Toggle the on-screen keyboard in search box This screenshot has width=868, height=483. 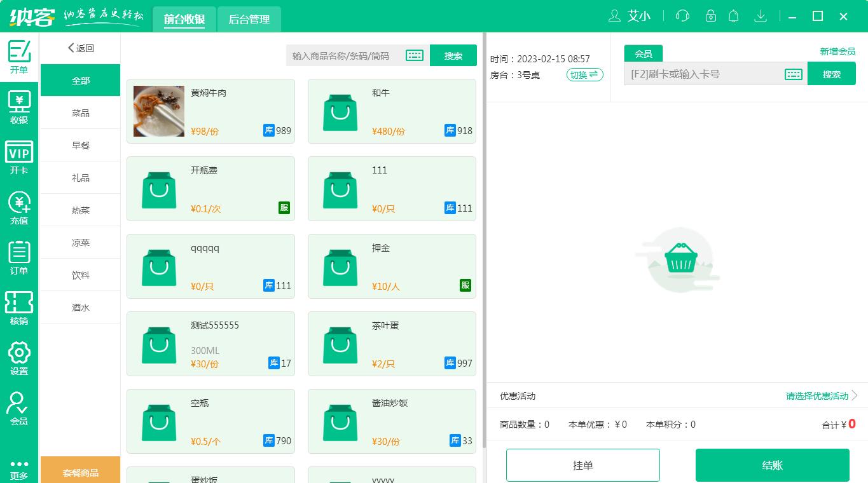[x=415, y=55]
